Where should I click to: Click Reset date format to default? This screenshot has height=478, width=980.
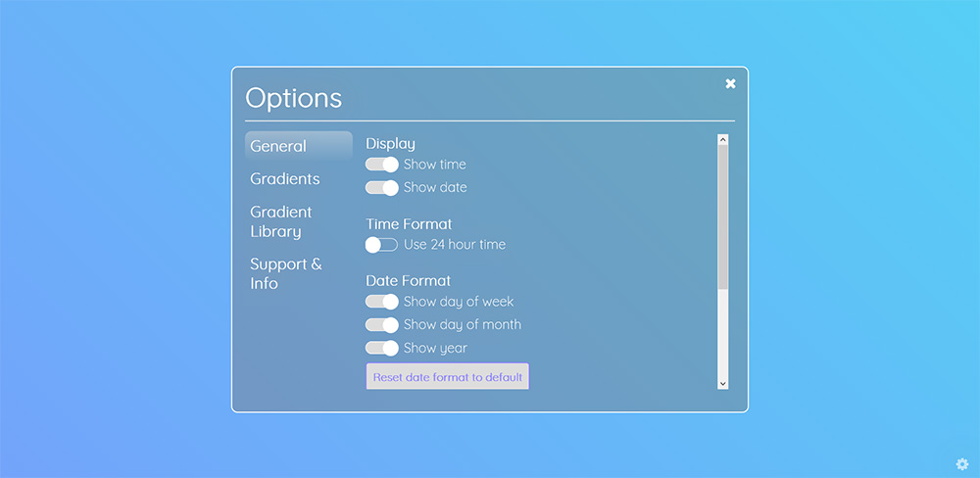click(x=448, y=377)
